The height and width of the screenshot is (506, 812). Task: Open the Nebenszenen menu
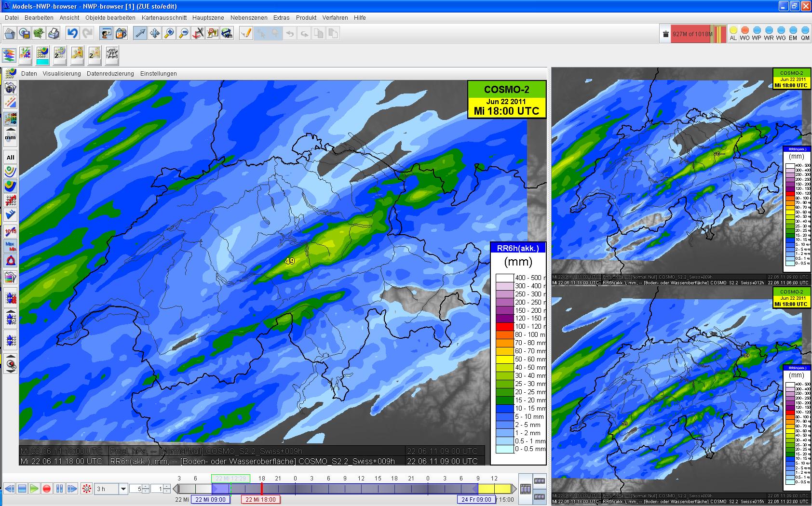tap(248, 18)
